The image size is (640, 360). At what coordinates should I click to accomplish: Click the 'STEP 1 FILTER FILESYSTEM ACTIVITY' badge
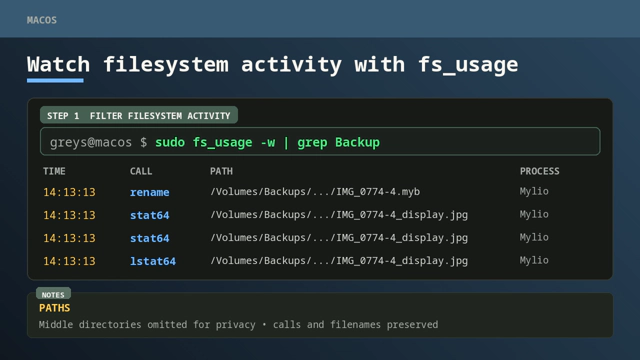pyautogui.click(x=139, y=116)
